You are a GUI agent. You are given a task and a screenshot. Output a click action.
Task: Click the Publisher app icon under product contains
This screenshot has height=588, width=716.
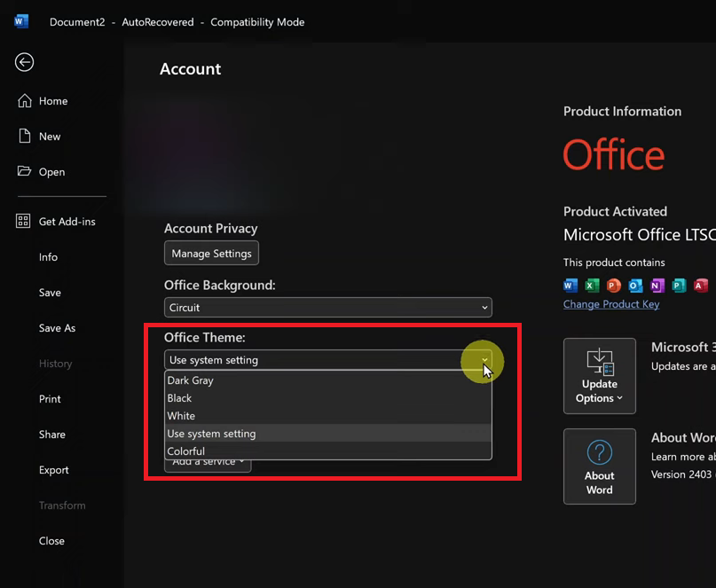[679, 286]
